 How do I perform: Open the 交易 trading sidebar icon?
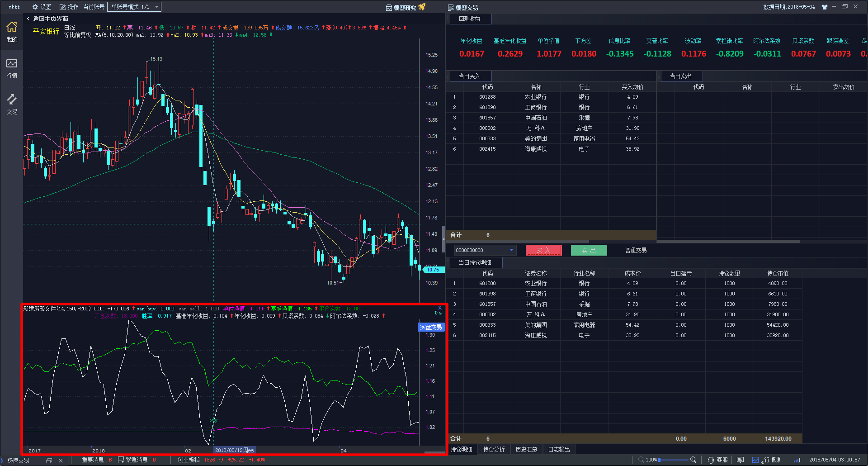[12, 100]
